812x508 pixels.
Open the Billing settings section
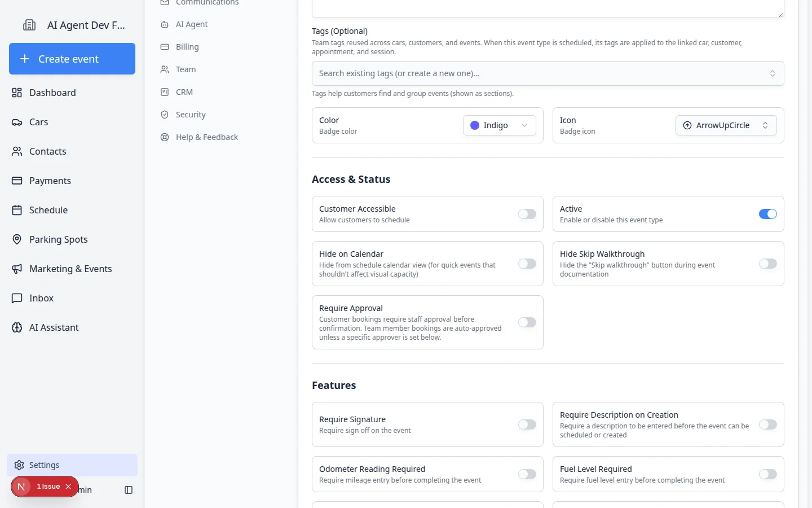click(187, 47)
